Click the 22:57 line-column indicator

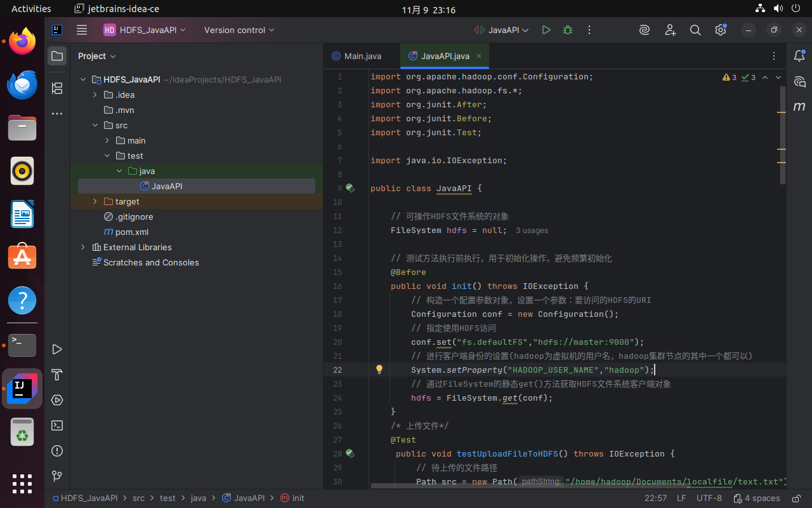tap(655, 498)
